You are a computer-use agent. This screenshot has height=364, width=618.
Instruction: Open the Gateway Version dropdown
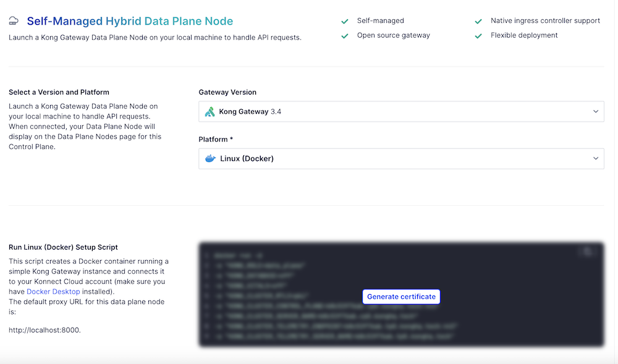click(x=402, y=111)
